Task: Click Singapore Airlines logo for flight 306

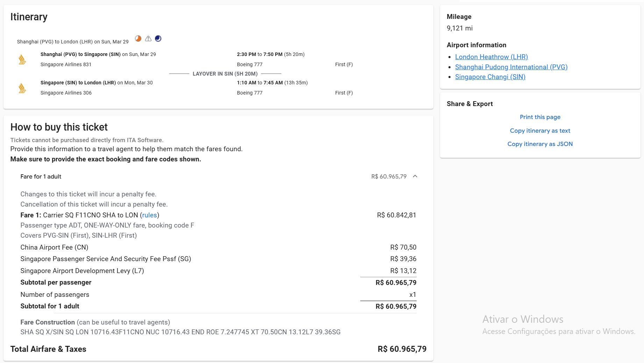Action: (x=22, y=88)
